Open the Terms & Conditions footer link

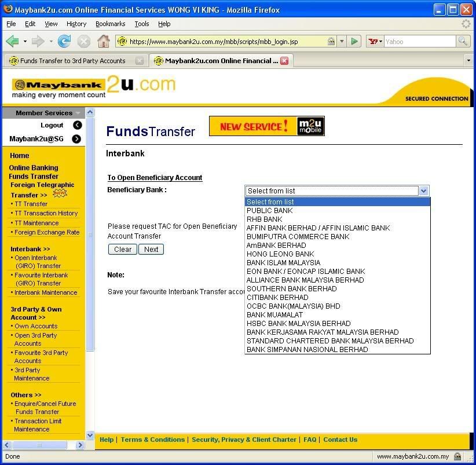point(153,440)
